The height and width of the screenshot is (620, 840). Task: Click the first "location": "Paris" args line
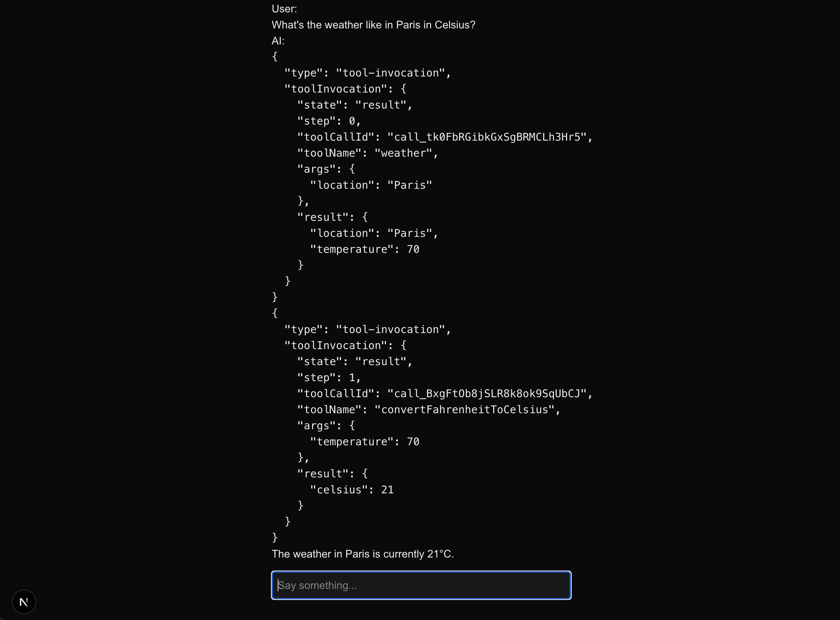coord(371,185)
